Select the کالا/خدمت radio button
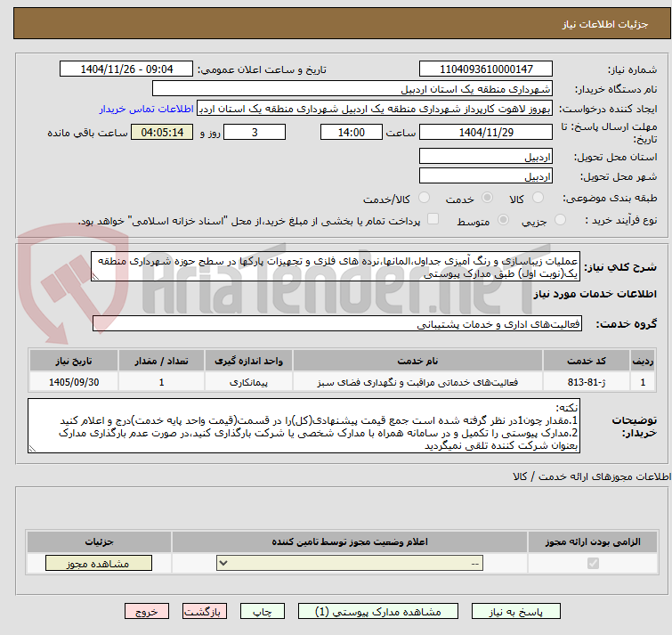The width and height of the screenshot is (672, 635). coord(424,198)
